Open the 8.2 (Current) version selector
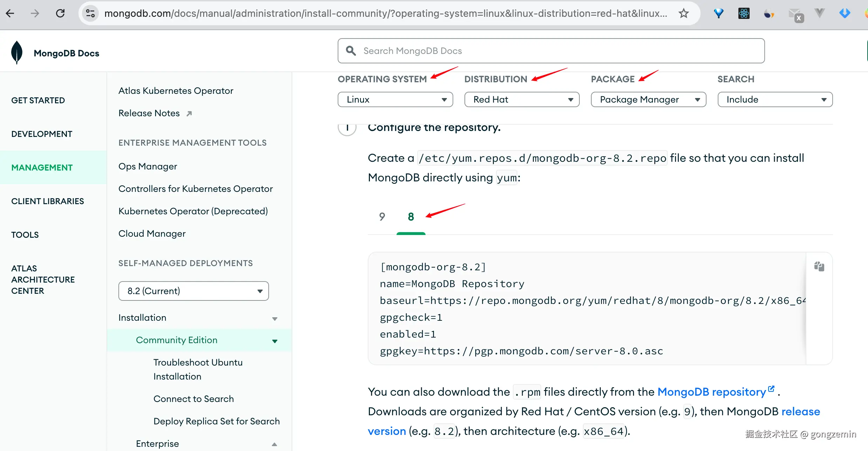 tap(193, 291)
